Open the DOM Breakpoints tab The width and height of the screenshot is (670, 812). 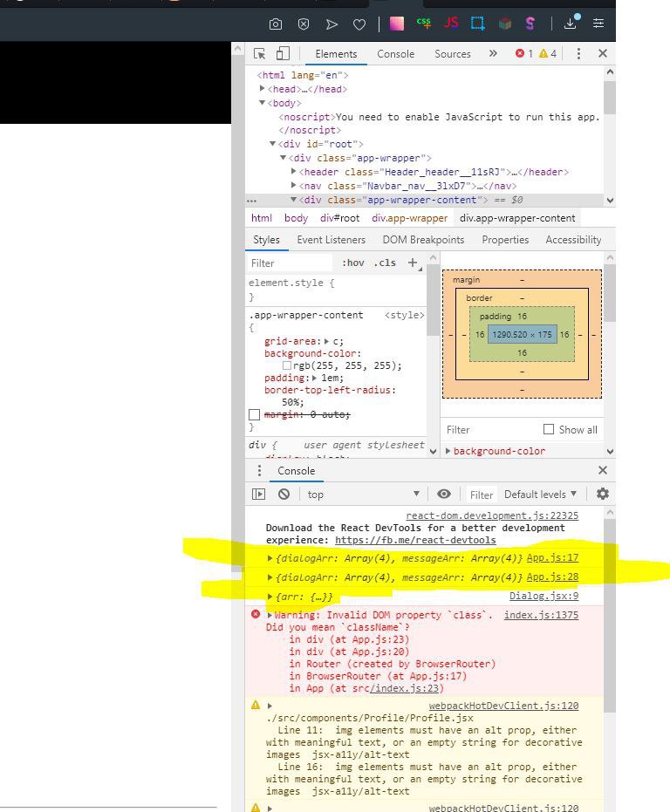423,240
